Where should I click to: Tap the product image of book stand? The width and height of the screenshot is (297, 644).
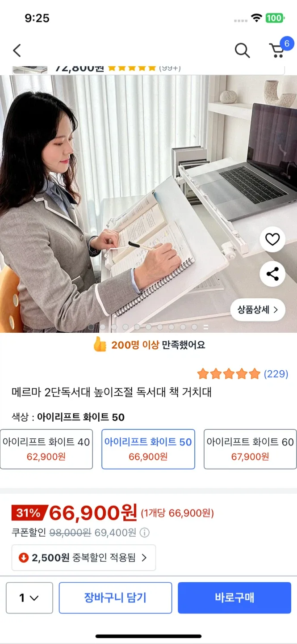point(148,203)
